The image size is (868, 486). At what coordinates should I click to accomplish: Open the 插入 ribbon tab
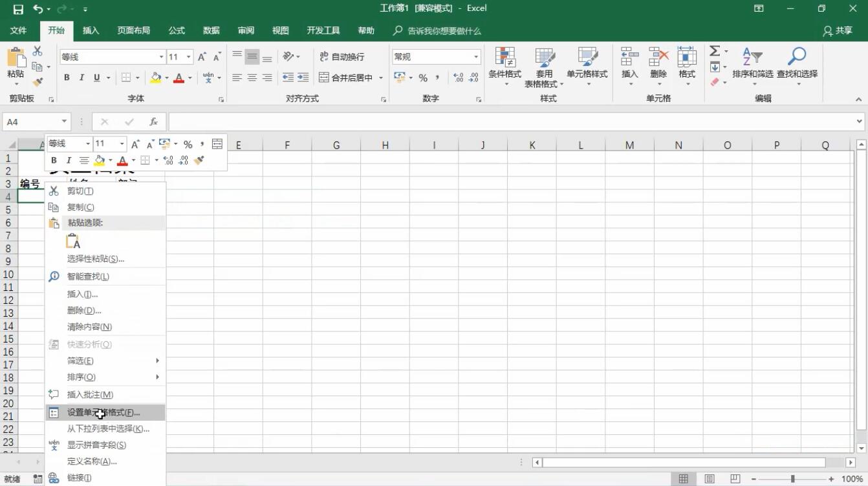(91, 30)
